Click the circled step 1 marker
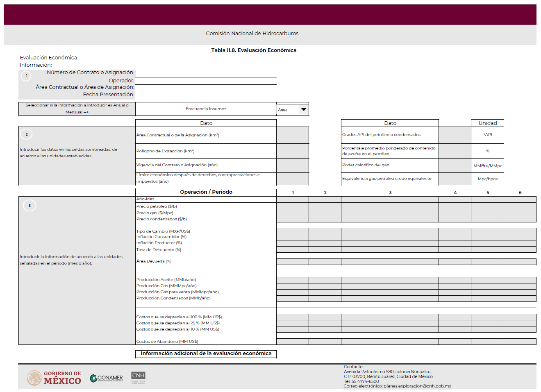Viewport: 541px width, 392px height. pos(26,76)
